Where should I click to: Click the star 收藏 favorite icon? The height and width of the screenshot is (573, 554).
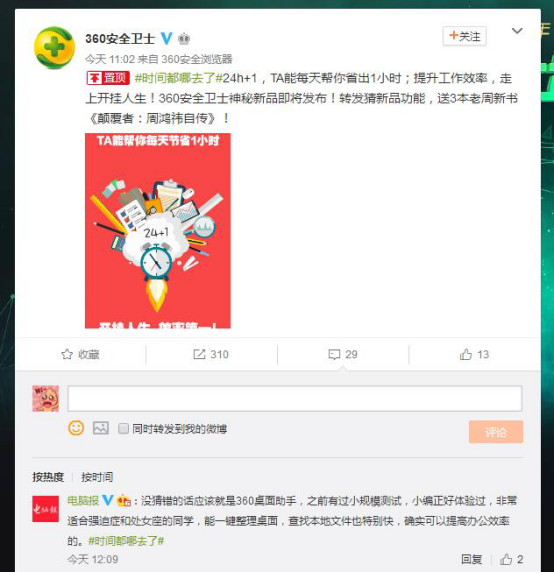[x=67, y=354]
